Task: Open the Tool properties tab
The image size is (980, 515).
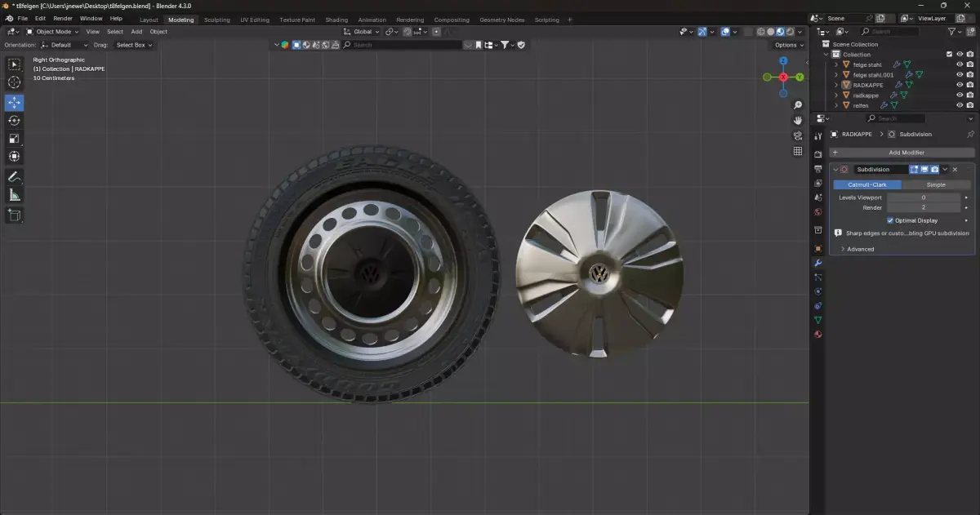Action: 817,135
